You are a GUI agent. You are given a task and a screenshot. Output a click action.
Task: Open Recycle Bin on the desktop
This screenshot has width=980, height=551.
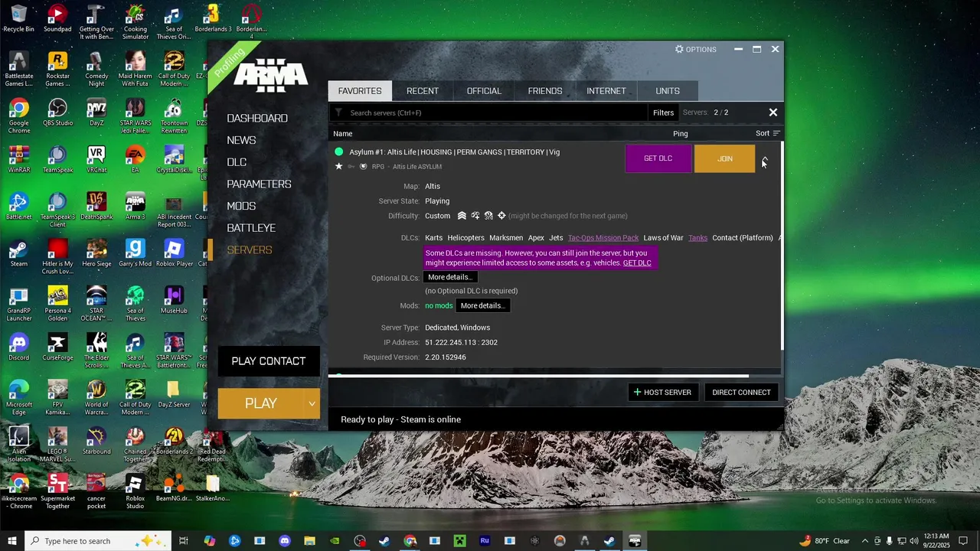[x=18, y=19]
